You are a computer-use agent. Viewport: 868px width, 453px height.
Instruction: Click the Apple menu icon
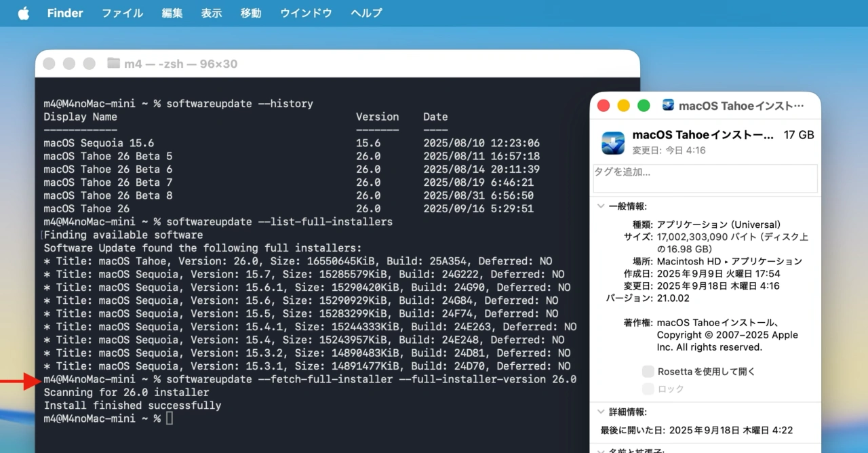click(x=22, y=13)
